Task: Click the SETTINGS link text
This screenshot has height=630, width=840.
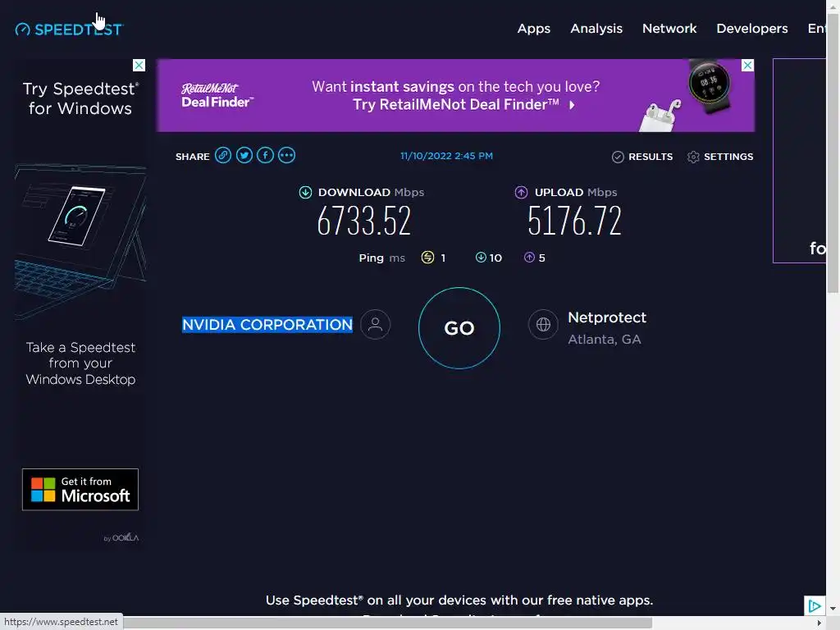Action: click(728, 157)
